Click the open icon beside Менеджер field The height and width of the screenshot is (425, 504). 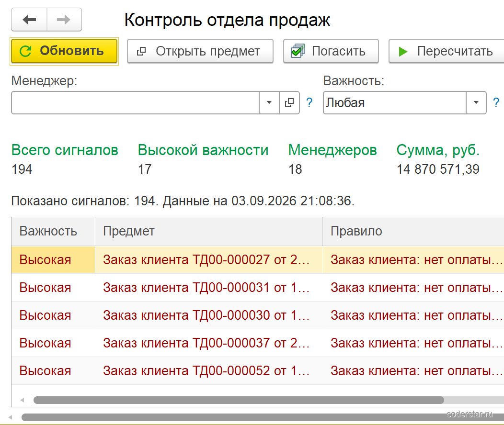(x=289, y=103)
